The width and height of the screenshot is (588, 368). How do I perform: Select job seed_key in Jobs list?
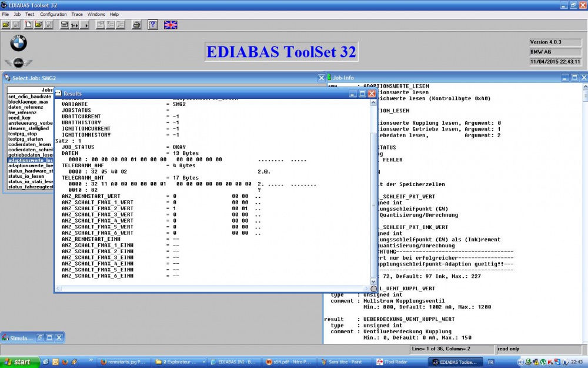click(x=30, y=118)
